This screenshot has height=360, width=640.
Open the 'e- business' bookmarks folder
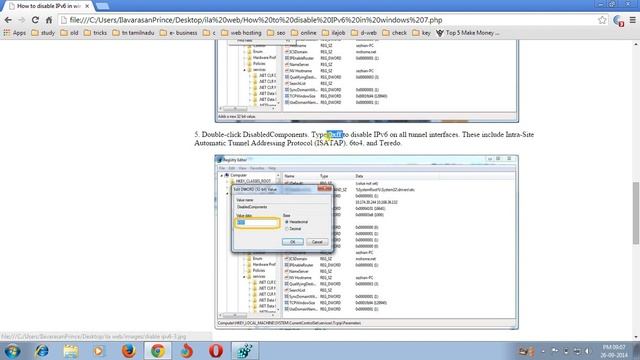click(178, 33)
